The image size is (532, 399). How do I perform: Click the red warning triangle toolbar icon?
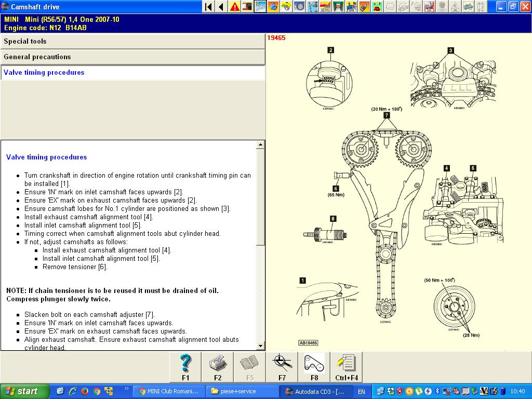(x=235, y=7)
